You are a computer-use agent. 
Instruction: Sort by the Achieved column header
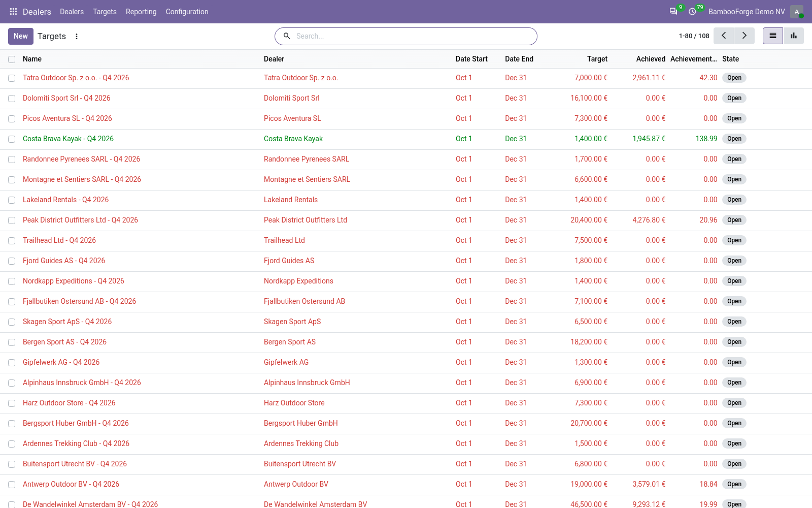651,59
